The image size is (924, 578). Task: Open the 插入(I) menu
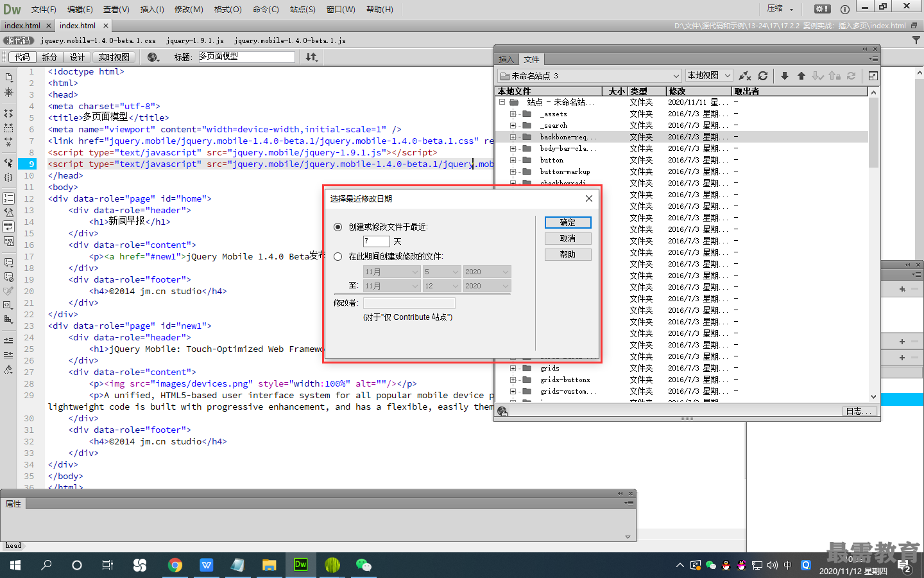click(152, 9)
